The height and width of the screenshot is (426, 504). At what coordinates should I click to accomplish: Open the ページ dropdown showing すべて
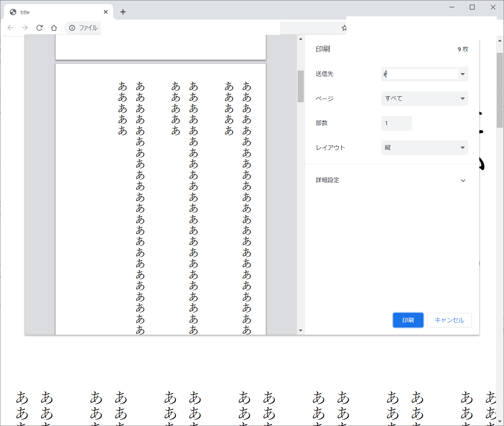click(x=424, y=99)
